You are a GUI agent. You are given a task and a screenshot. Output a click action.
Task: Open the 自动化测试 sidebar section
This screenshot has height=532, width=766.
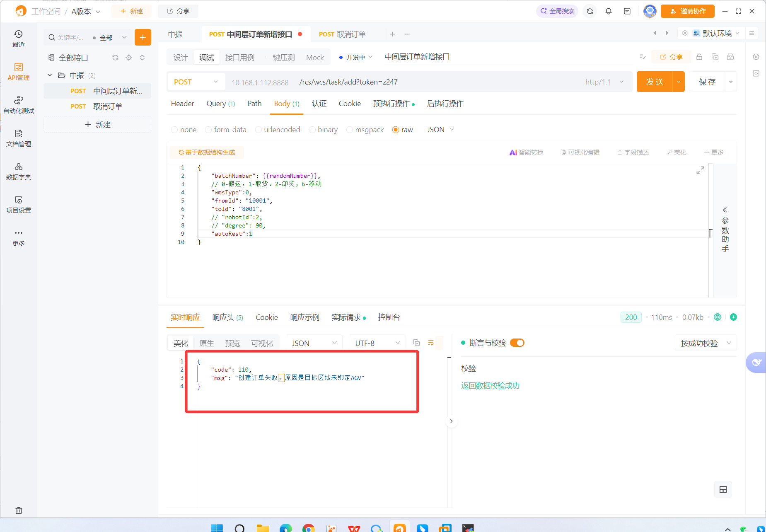[19, 105]
